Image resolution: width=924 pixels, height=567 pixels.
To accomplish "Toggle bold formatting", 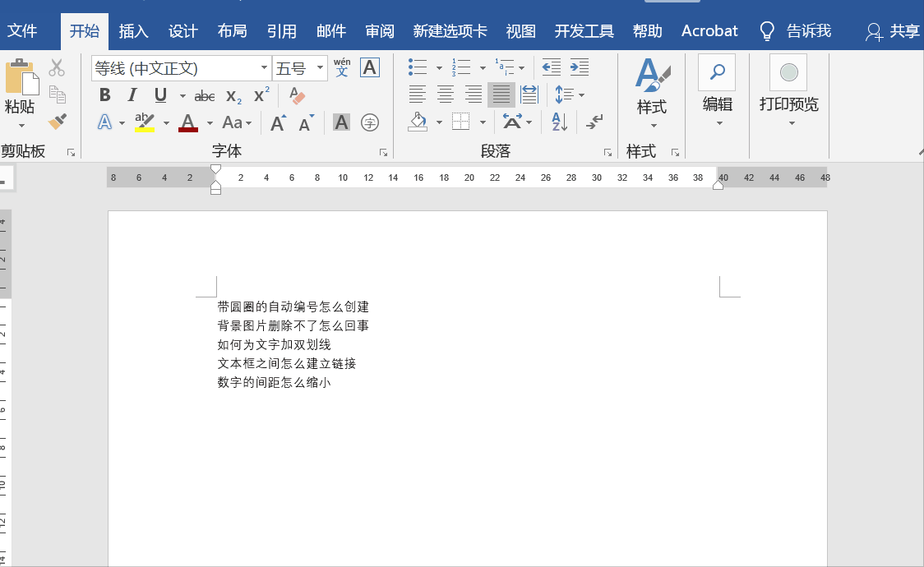I will pyautogui.click(x=104, y=94).
